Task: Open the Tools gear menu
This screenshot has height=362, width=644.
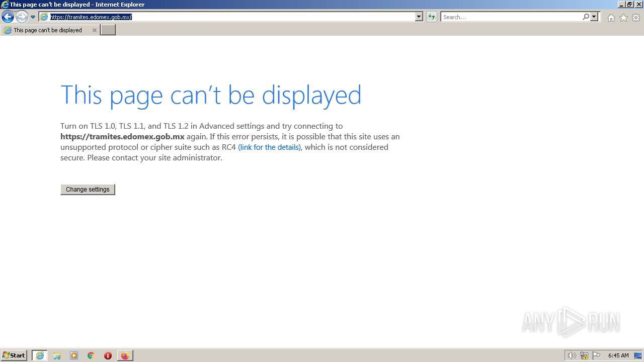Action: point(636,18)
